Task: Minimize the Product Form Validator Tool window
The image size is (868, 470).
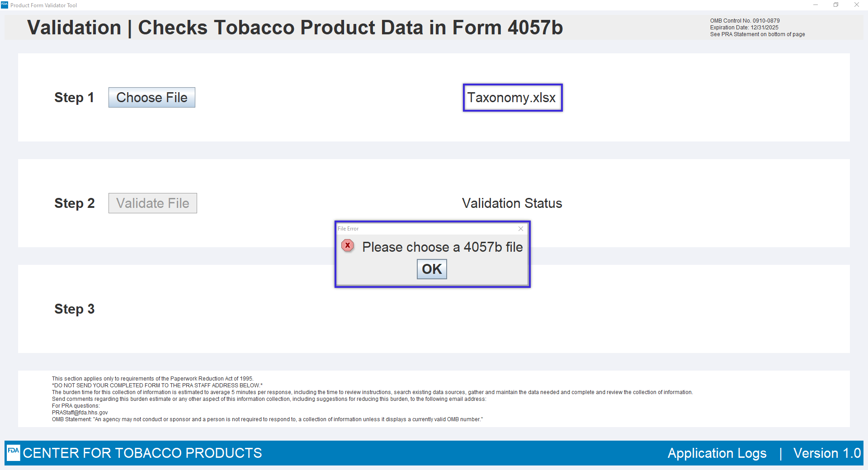Action: click(816, 5)
